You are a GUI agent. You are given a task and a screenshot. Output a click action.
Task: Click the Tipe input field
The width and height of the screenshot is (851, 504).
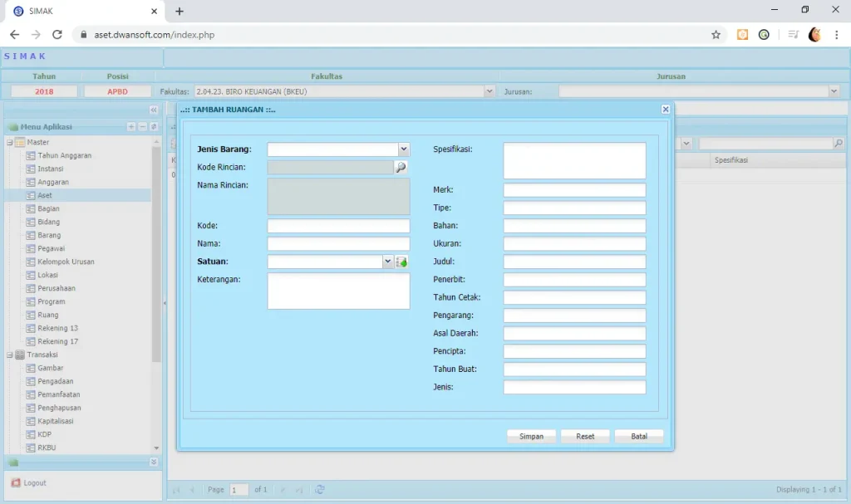tap(575, 208)
